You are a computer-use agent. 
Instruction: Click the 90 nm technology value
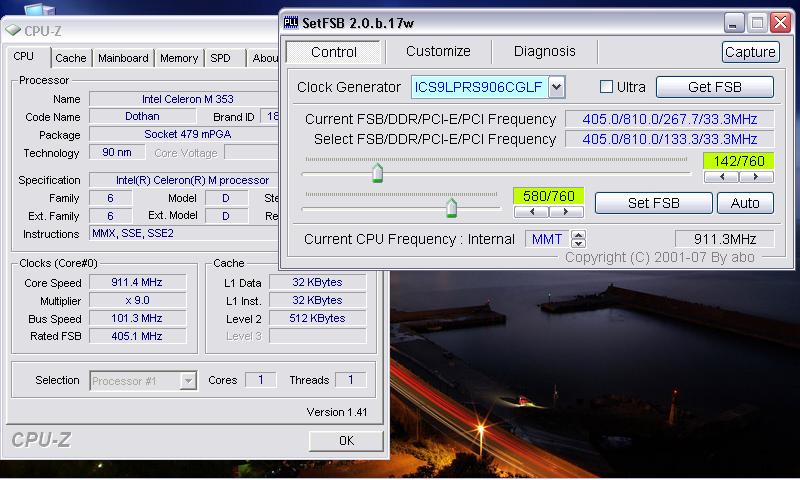point(117,152)
